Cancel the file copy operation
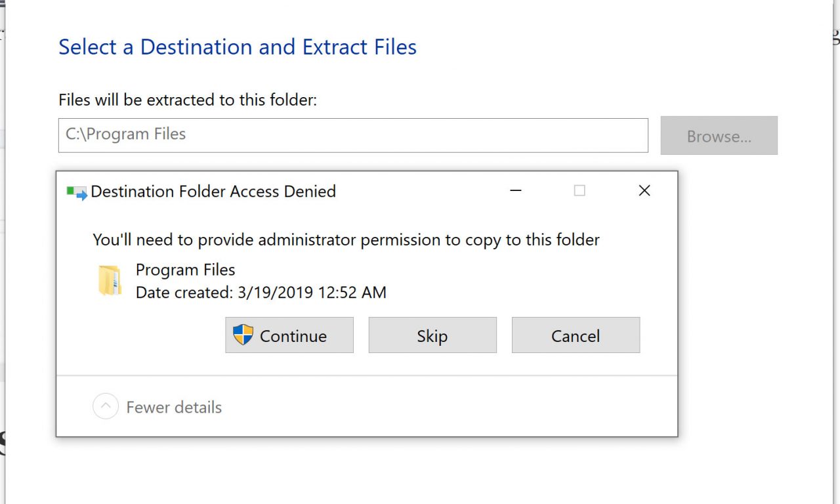 tap(575, 335)
